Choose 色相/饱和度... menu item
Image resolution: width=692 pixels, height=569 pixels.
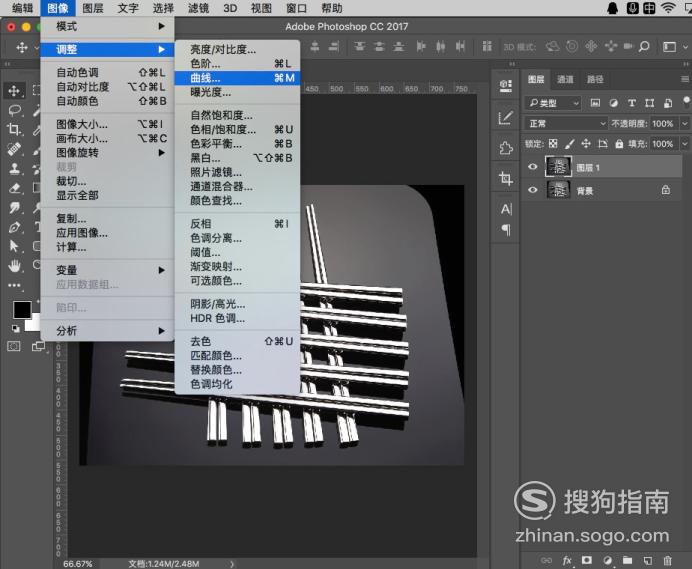tap(237, 129)
